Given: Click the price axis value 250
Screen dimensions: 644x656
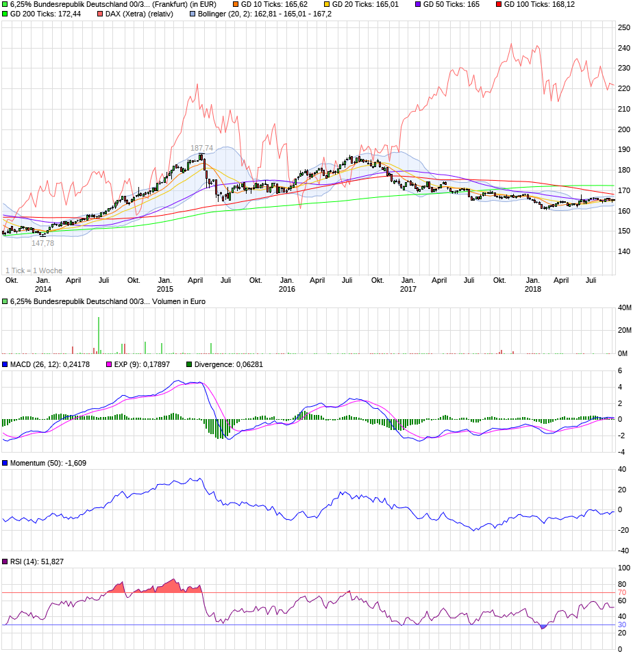Looking at the screenshot, I should coord(624,27).
